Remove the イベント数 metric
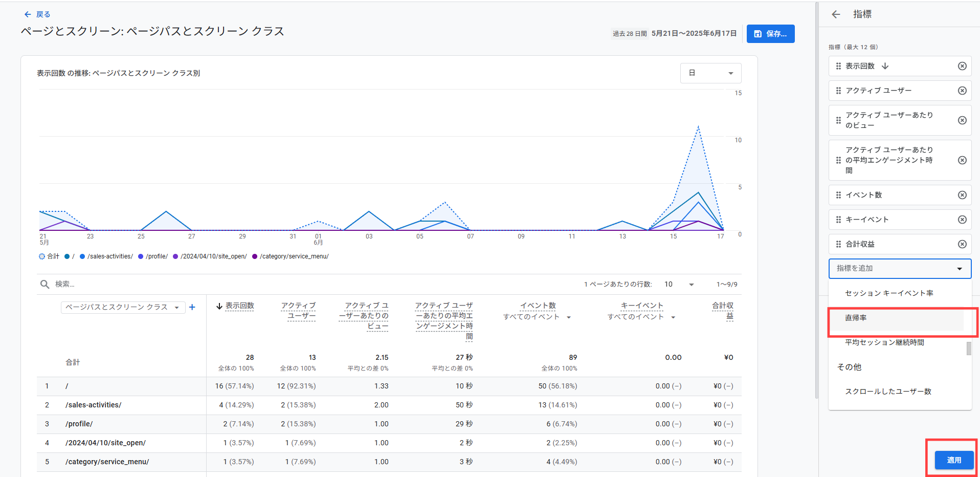 pyautogui.click(x=962, y=195)
